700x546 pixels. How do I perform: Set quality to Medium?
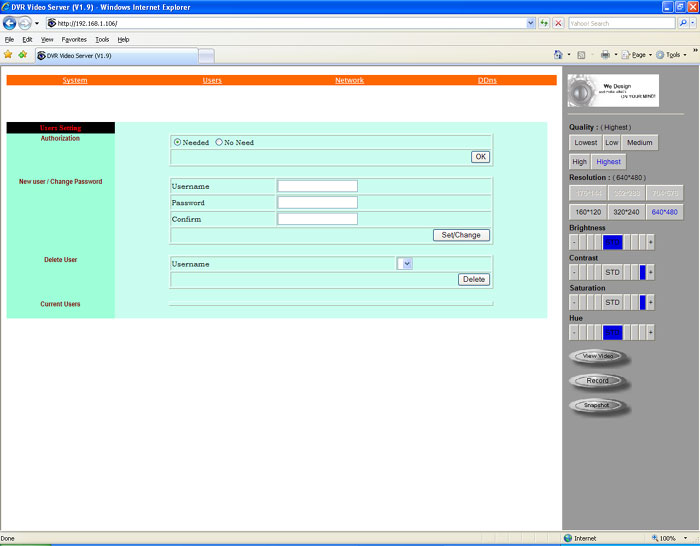tap(640, 143)
